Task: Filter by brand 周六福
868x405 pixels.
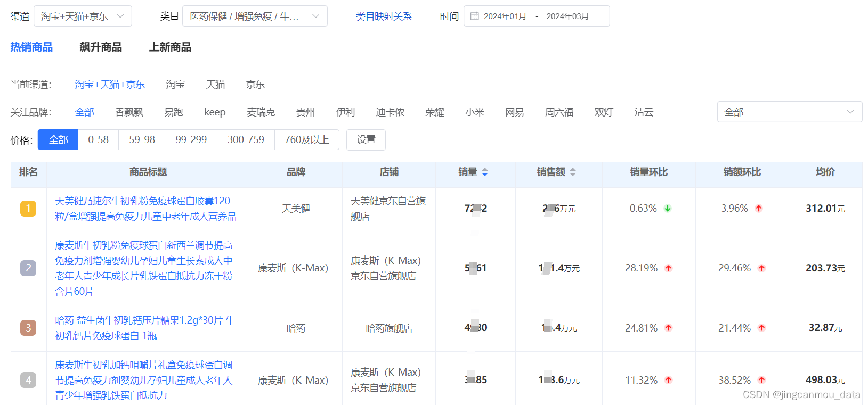Action: (x=559, y=112)
